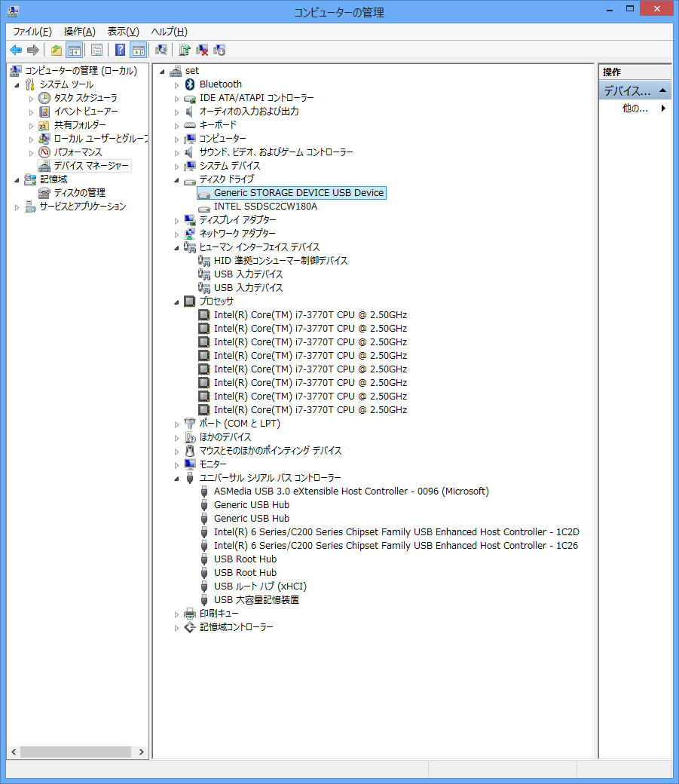This screenshot has width=679, height=784.
Task: Collapse the ユニバーサル シリアル バス コントローラー node
Action: [176, 479]
